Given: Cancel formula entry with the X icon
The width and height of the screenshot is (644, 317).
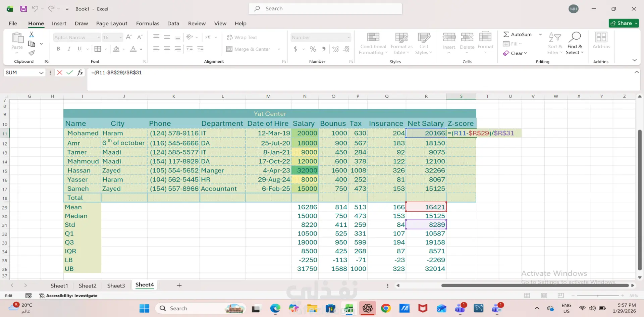Looking at the screenshot, I should coord(59,72).
